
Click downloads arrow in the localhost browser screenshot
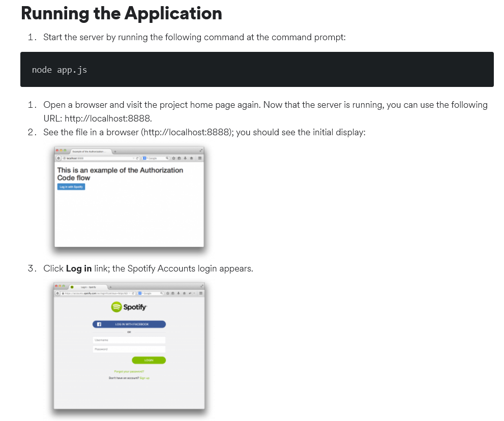point(185,158)
